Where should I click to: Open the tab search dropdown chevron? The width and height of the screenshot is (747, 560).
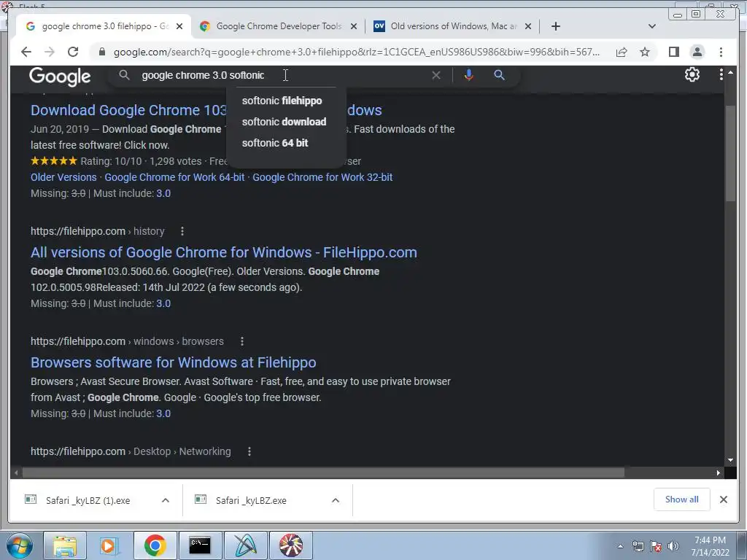pyautogui.click(x=652, y=26)
